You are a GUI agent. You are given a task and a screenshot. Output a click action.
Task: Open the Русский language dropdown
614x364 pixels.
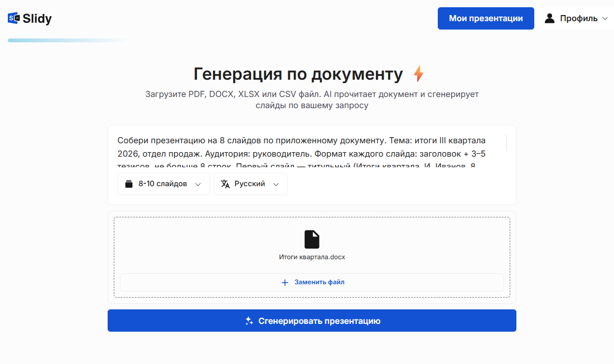pyautogui.click(x=250, y=184)
